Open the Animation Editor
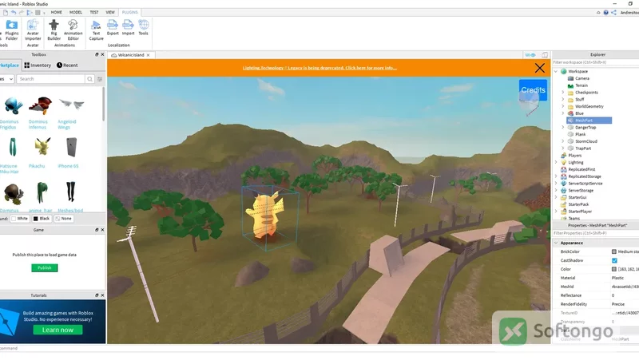The image size is (639, 364). coord(73,30)
